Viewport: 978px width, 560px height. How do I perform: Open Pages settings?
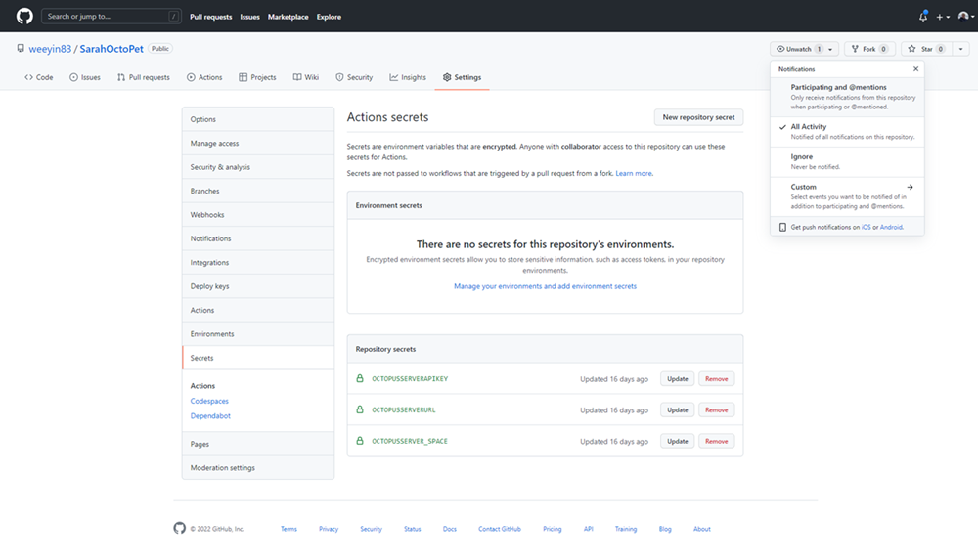[x=258, y=444]
